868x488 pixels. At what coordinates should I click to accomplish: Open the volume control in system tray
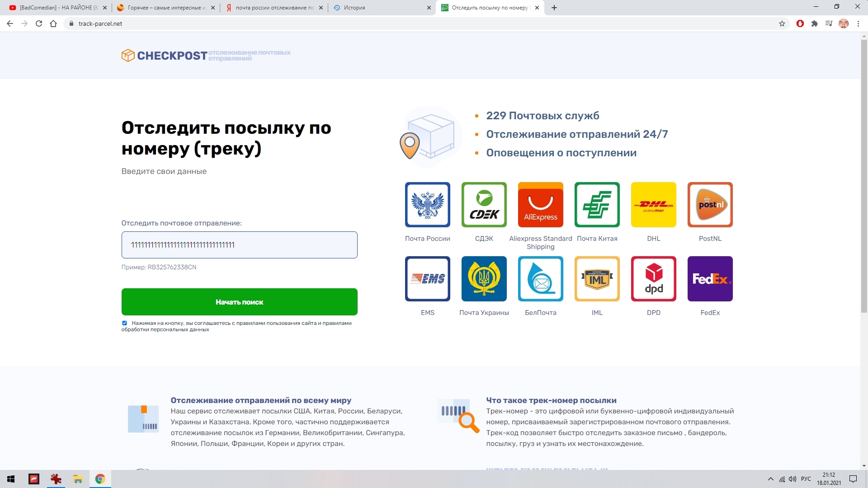(792, 479)
